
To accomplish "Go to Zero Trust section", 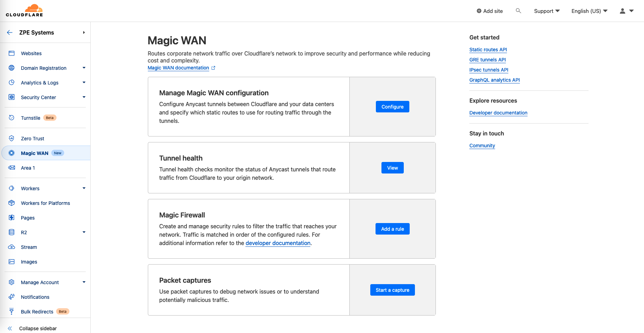I will tap(32, 139).
